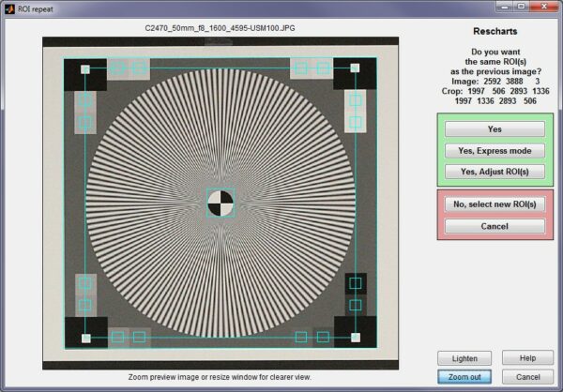This screenshot has width=563, height=392.
Task: Lighten the preview image
Action: pyautogui.click(x=463, y=358)
